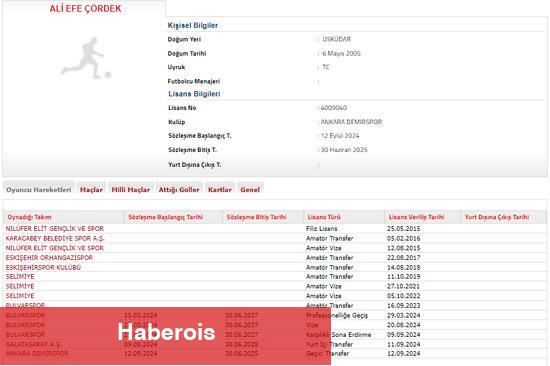Viewport: 550px width, 366px height.
Task: Click the Sözleşme Başlangıç Tarihi column header
Action: (166, 217)
